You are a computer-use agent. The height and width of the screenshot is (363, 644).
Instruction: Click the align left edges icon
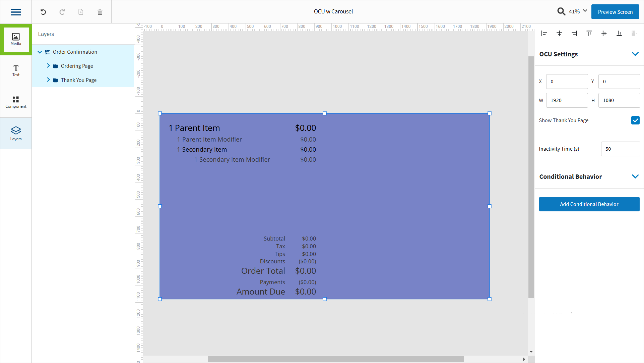tap(544, 33)
